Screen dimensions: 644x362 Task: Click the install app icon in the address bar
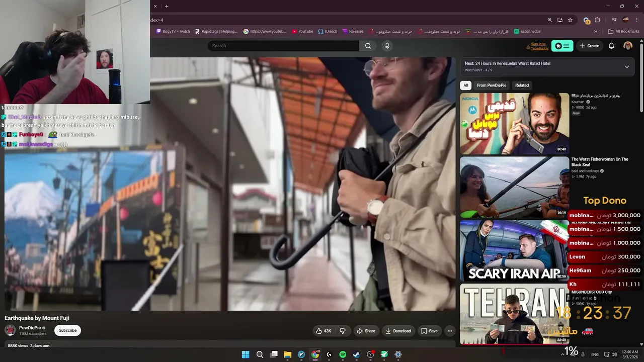(x=560, y=20)
